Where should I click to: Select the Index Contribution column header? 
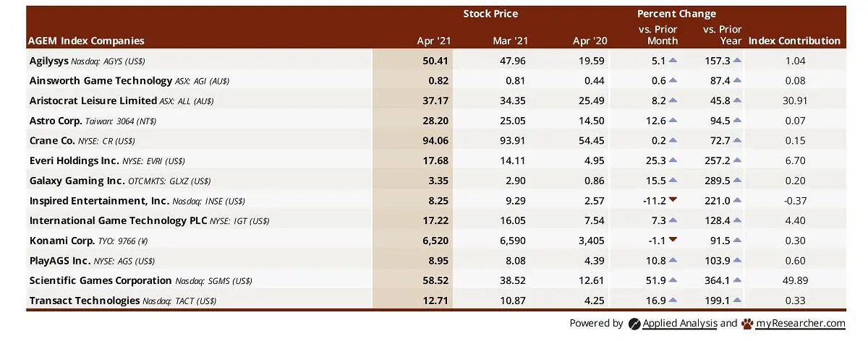(794, 41)
